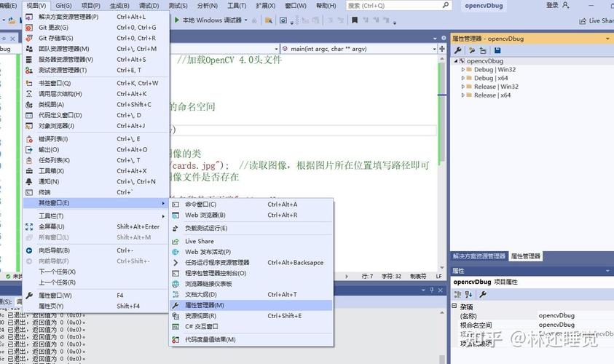Click the 程序包管理器控制台(O) icon
The width and height of the screenshot is (614, 364).
point(176,273)
